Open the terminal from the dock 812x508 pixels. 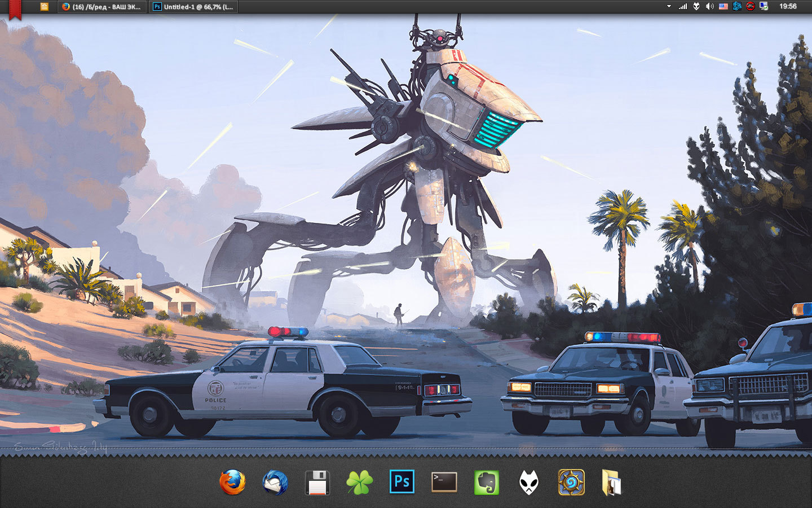coord(444,482)
